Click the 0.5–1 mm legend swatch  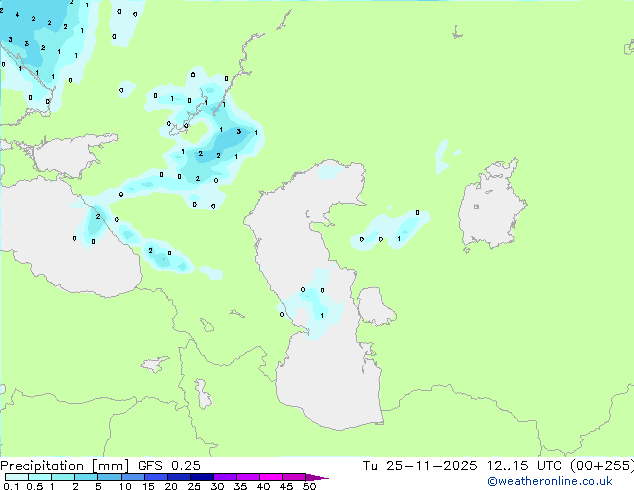[40, 477]
